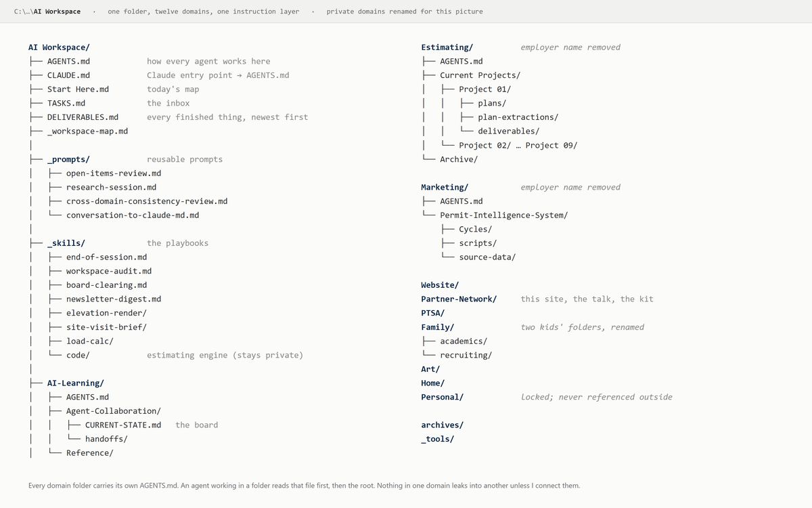The image size is (812, 508).
Task: Select the PTSA/ folder
Action: pos(433,313)
